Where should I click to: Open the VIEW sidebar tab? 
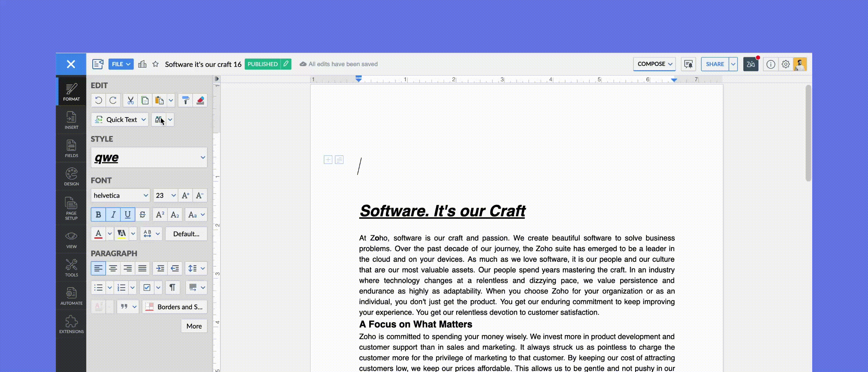(71, 240)
